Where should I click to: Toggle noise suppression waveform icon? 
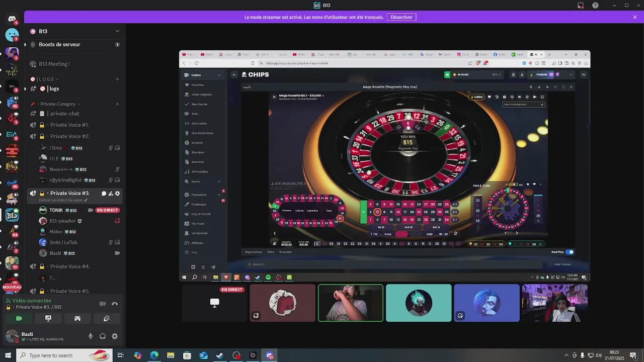tap(103, 304)
